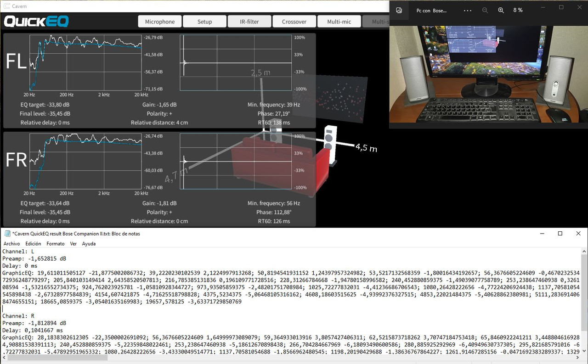The width and height of the screenshot is (588, 364).
Task: Open the Formato menu in Notepad
Action: [x=56, y=244]
